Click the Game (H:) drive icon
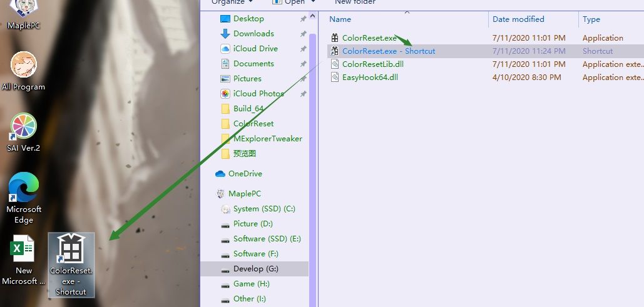644x307 pixels. point(225,284)
